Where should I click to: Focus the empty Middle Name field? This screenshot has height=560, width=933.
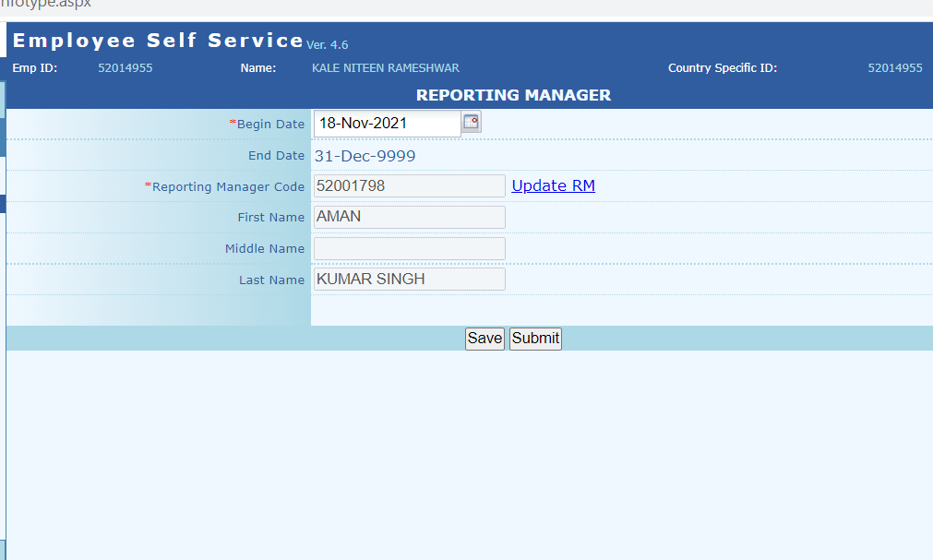coord(409,248)
